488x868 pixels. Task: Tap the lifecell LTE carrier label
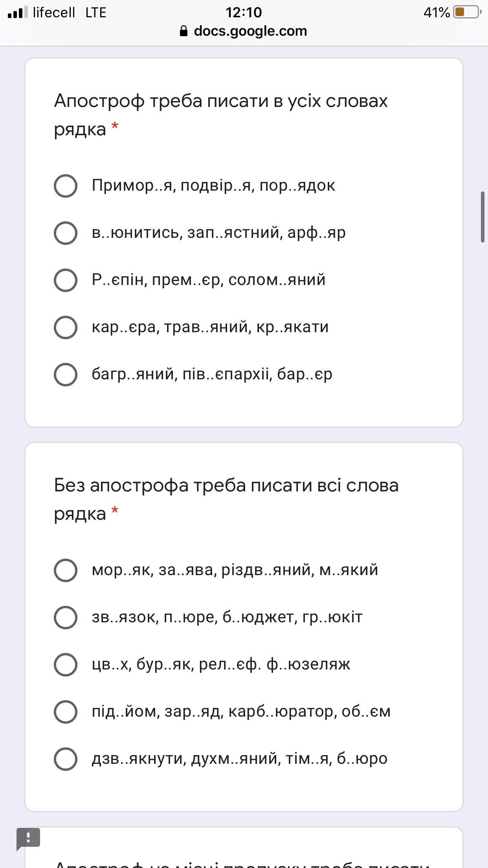70,13
